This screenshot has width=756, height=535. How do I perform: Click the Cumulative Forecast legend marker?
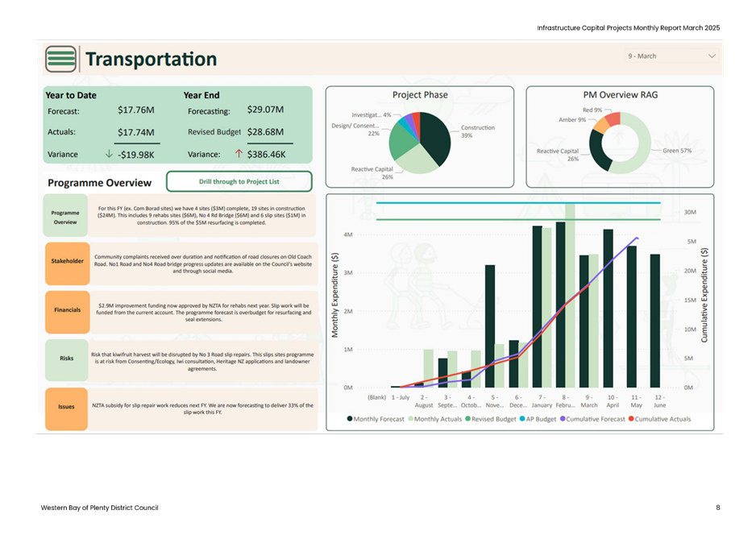[563, 420]
